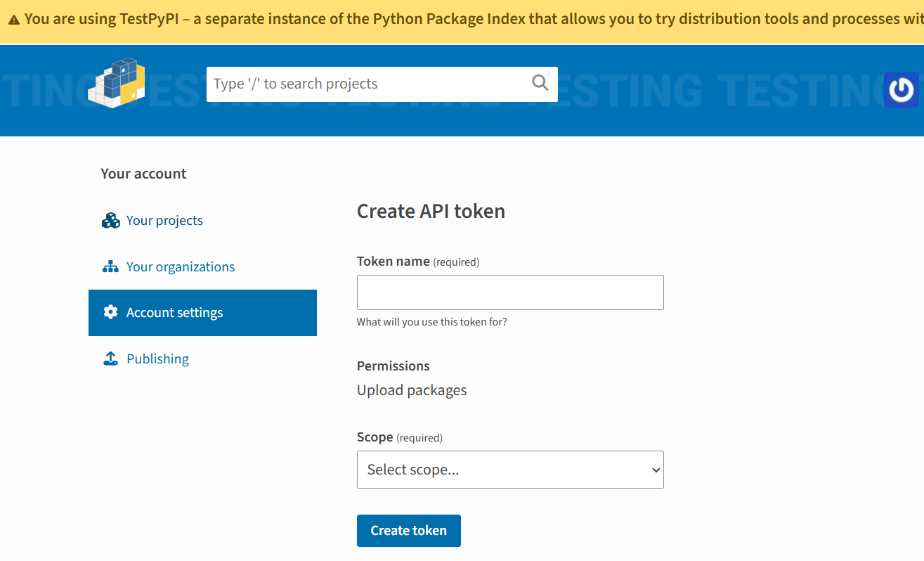Select the Your projects cubes icon
The image size is (924, 561).
(x=110, y=220)
